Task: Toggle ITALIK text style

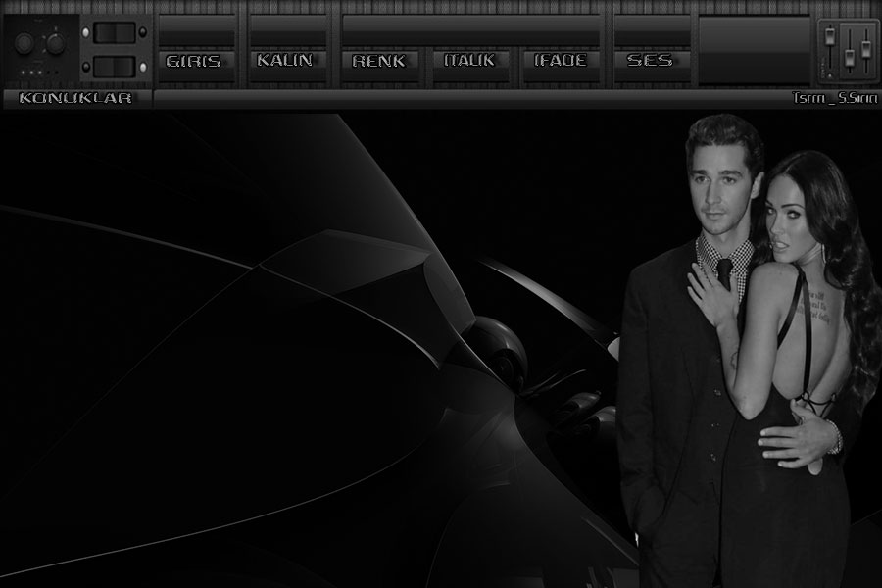Action: coord(468,62)
